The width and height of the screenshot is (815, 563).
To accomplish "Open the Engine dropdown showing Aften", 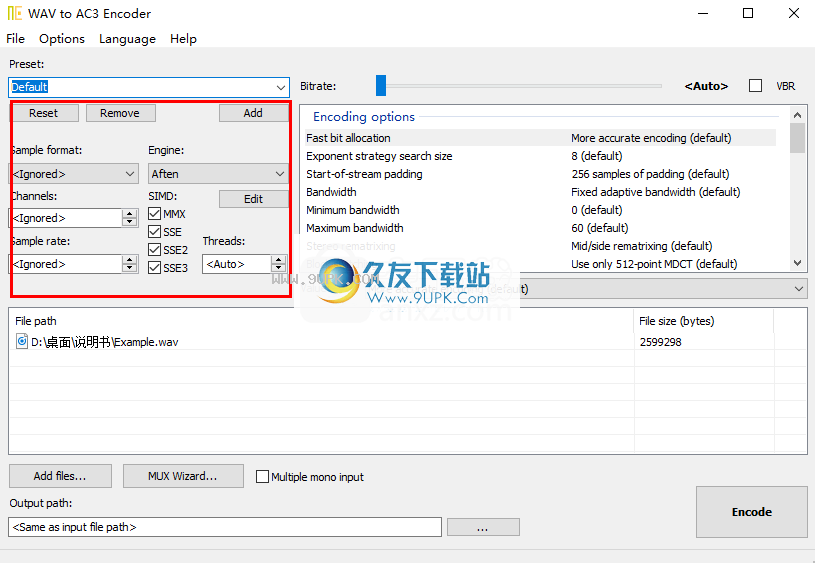I will [218, 174].
